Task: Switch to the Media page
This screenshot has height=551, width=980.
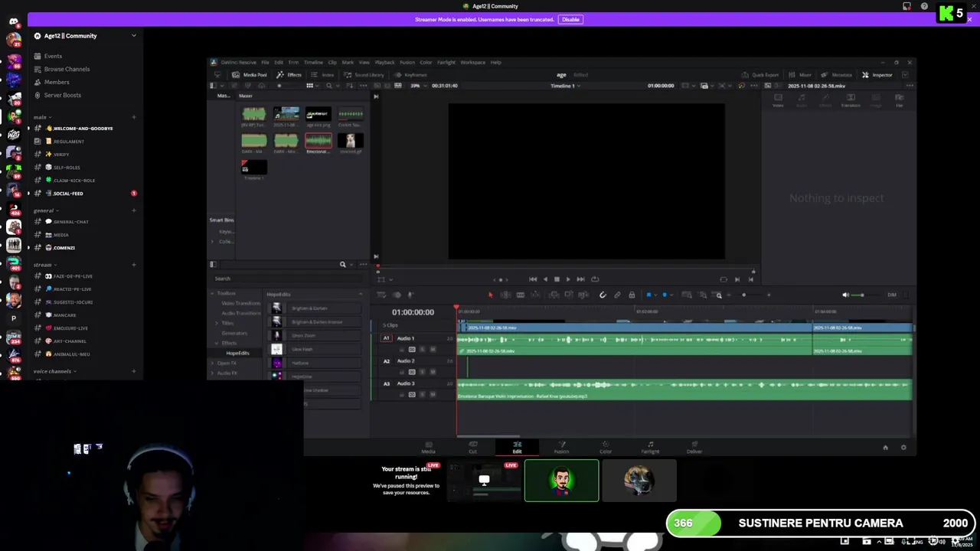Action: click(428, 447)
